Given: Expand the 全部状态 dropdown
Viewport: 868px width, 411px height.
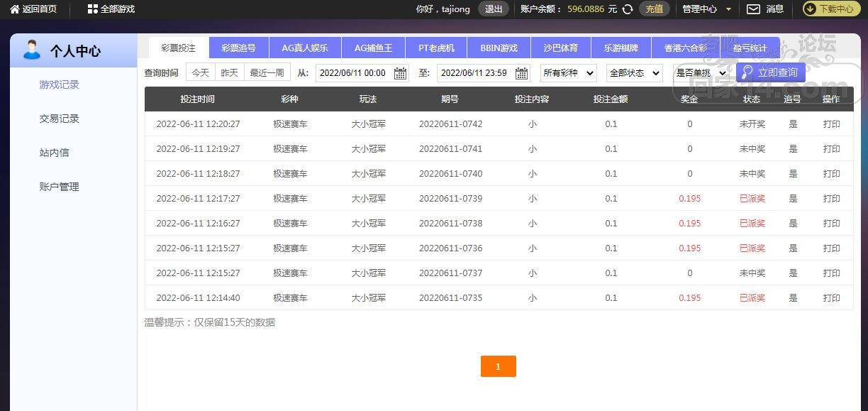Looking at the screenshot, I should [634, 73].
